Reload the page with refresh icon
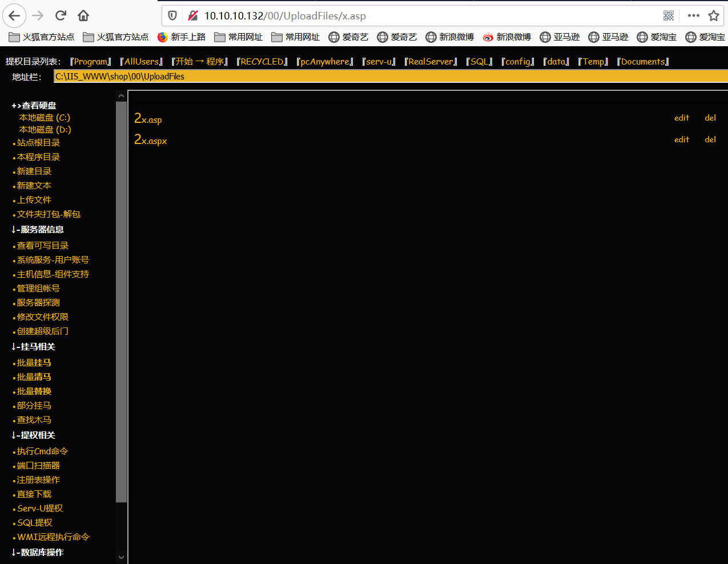 pyautogui.click(x=61, y=15)
